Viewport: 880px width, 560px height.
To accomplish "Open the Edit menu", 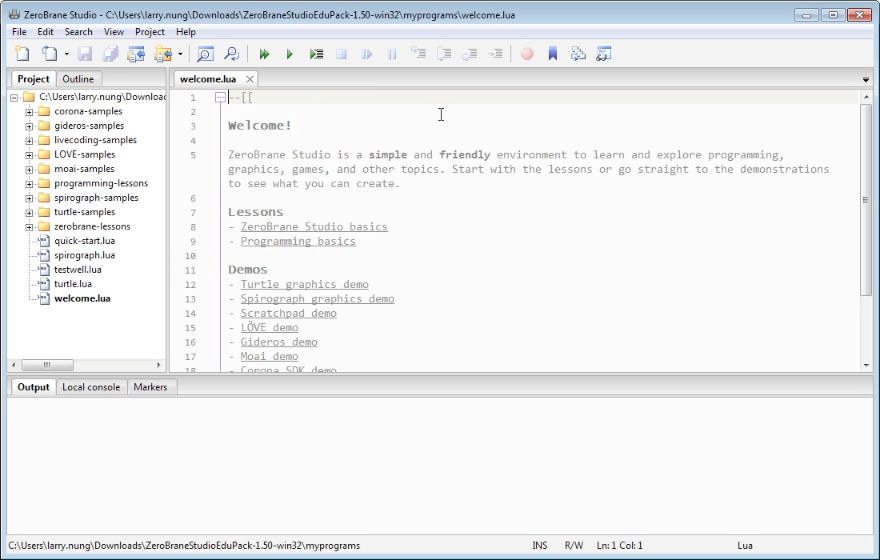I will tap(45, 32).
